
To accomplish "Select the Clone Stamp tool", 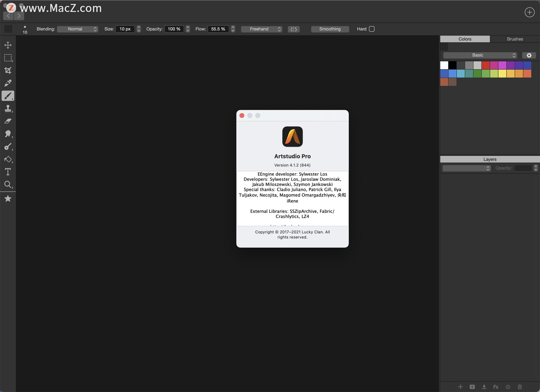I will point(8,108).
